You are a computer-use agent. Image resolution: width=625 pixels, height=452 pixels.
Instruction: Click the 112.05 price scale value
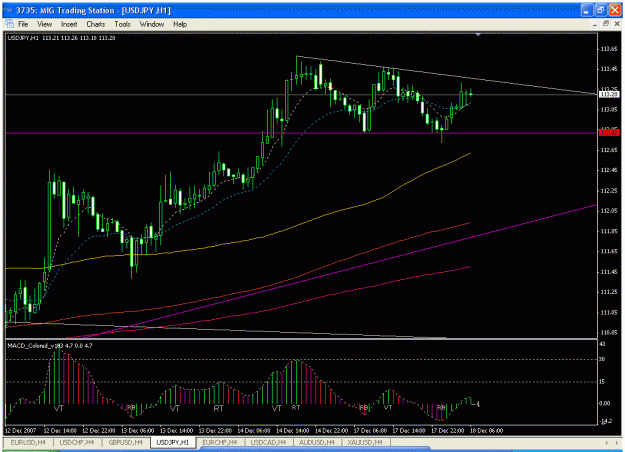click(x=609, y=211)
